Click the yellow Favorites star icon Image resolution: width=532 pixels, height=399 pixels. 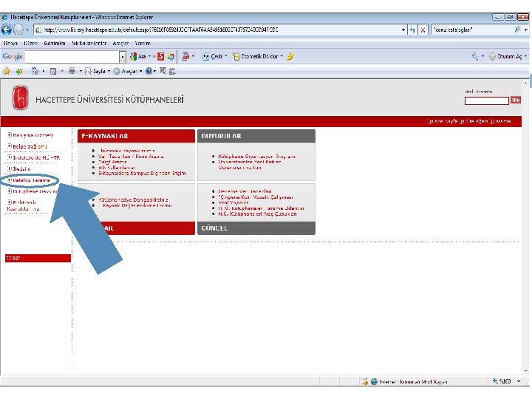click(7, 71)
